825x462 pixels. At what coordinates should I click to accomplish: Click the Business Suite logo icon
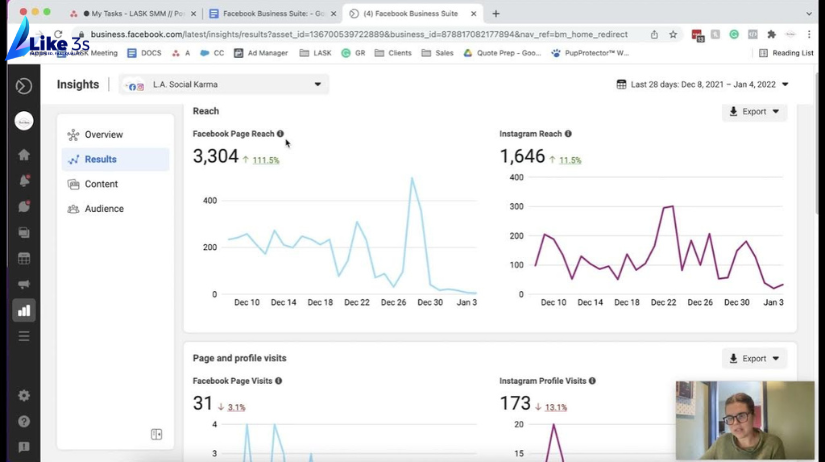click(x=24, y=86)
